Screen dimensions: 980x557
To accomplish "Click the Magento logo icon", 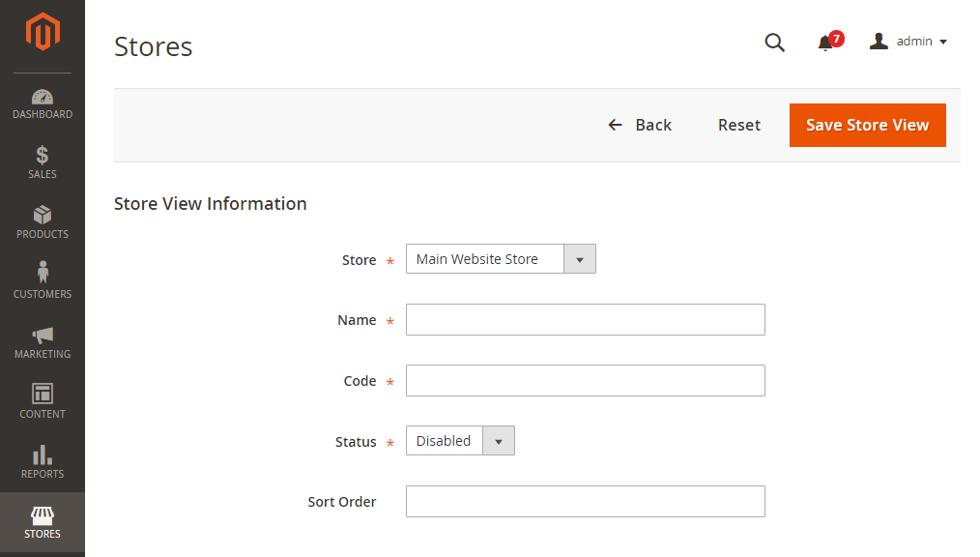I will (x=43, y=32).
